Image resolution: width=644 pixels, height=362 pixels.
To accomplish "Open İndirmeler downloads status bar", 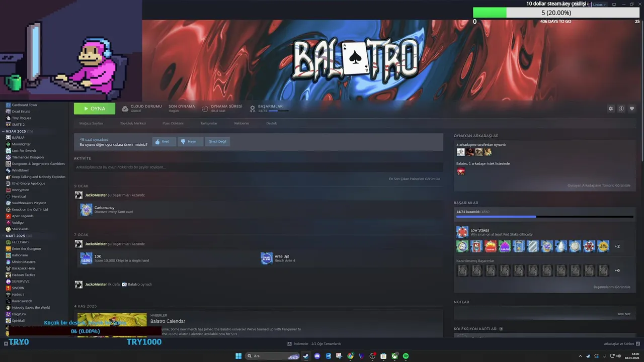I will [314, 344].
